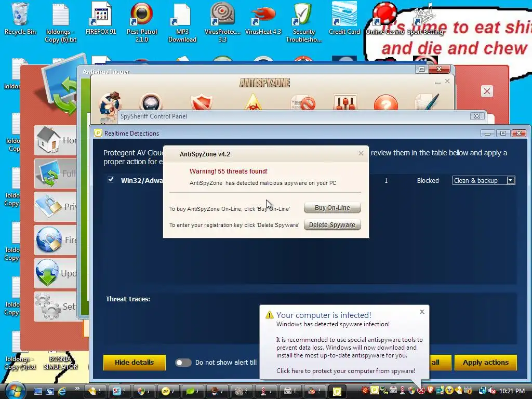Click Hide details button
The image size is (532, 399).
pyautogui.click(x=135, y=362)
